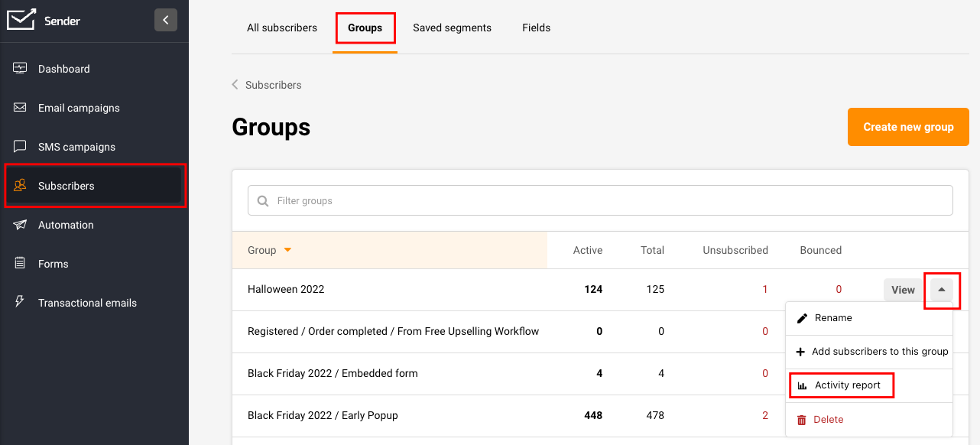
Task: Open Dashboard from the sidebar
Action: tap(64, 69)
